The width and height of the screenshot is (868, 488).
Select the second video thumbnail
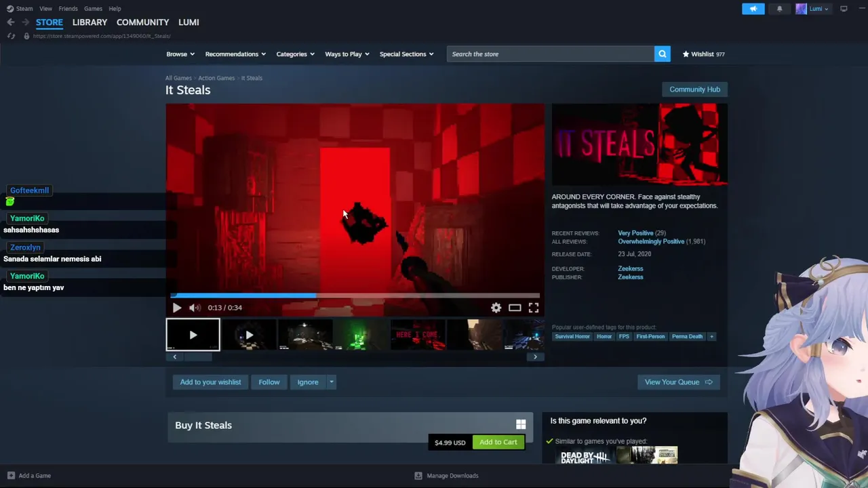click(249, 335)
